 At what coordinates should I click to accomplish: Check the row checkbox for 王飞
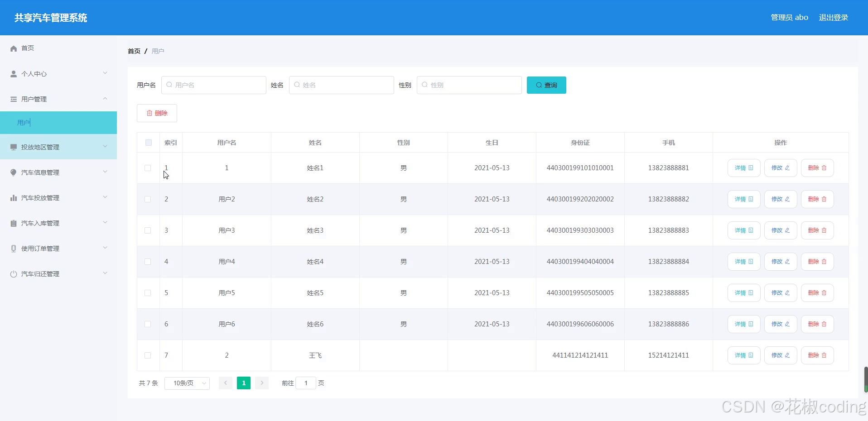click(148, 355)
